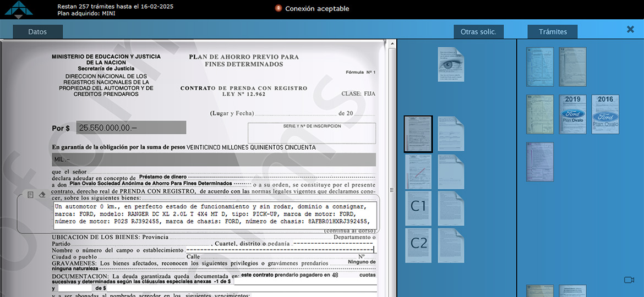Viewport: 644px width, 297px height.
Task: Select the C1 document page
Action: click(x=418, y=208)
